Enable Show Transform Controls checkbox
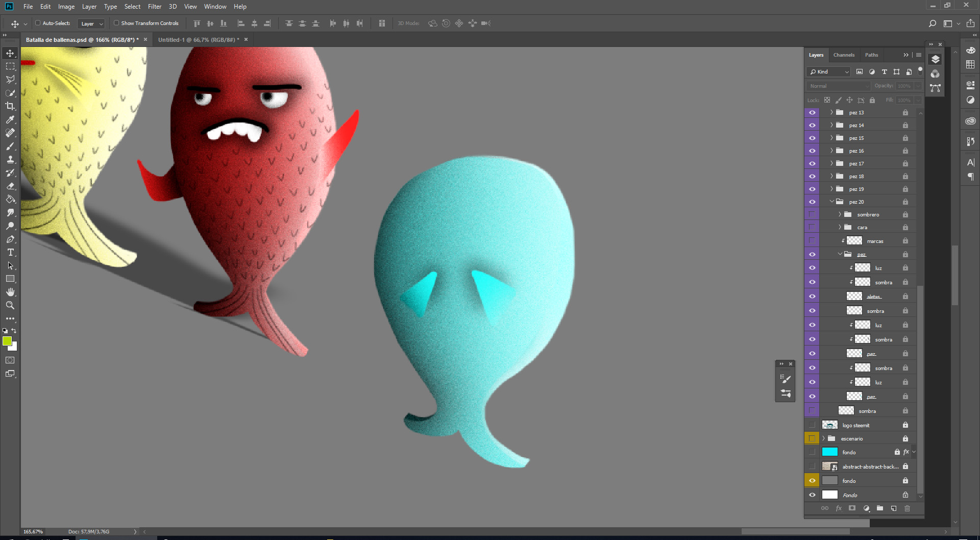This screenshot has width=980, height=540. coord(116,23)
